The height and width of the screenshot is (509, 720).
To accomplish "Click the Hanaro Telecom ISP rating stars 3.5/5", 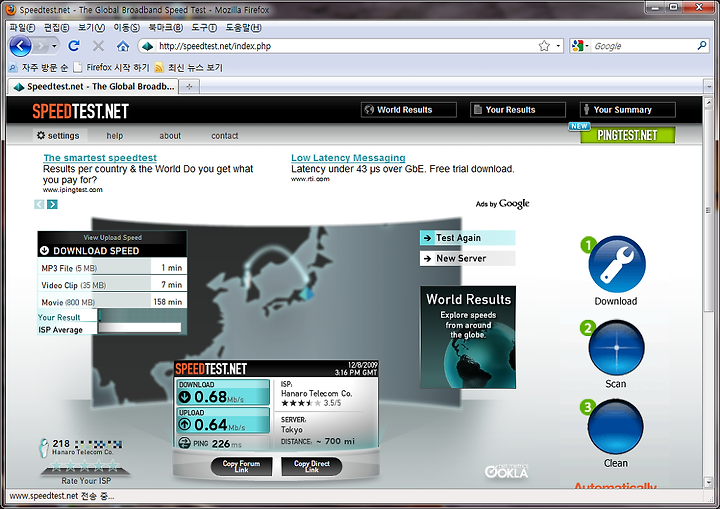I will click(x=301, y=403).
